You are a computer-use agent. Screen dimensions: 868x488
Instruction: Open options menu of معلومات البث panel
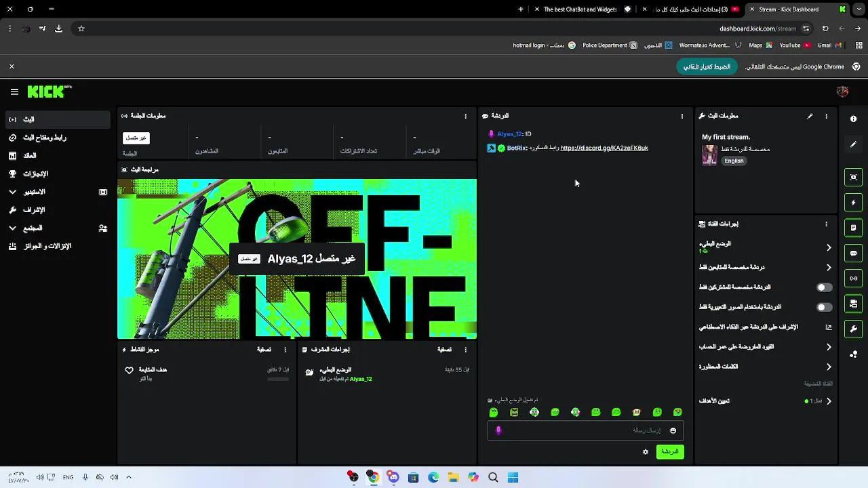point(826,116)
